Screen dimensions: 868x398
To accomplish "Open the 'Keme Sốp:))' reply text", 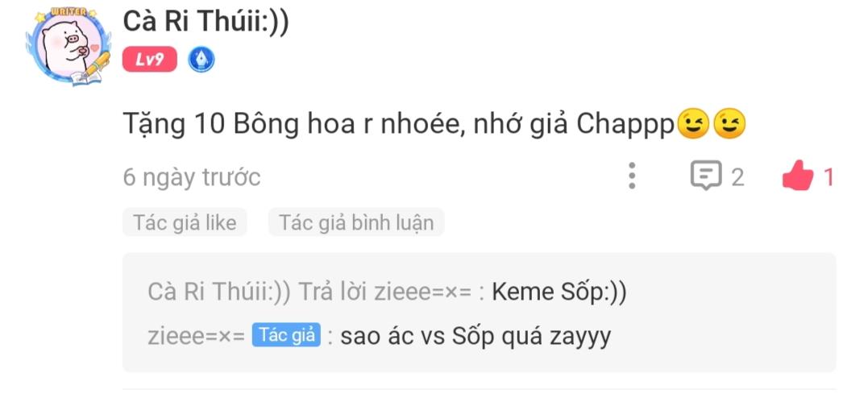I will (559, 292).
